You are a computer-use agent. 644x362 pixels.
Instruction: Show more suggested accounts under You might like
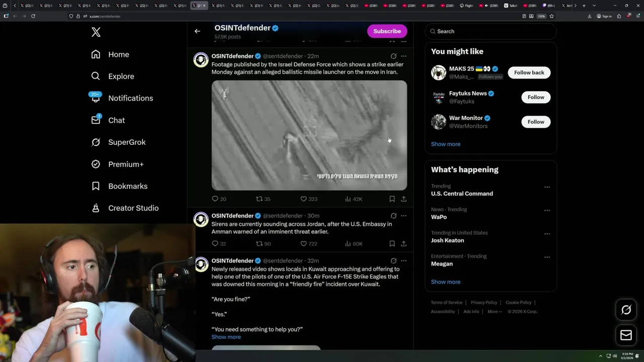[x=446, y=144]
